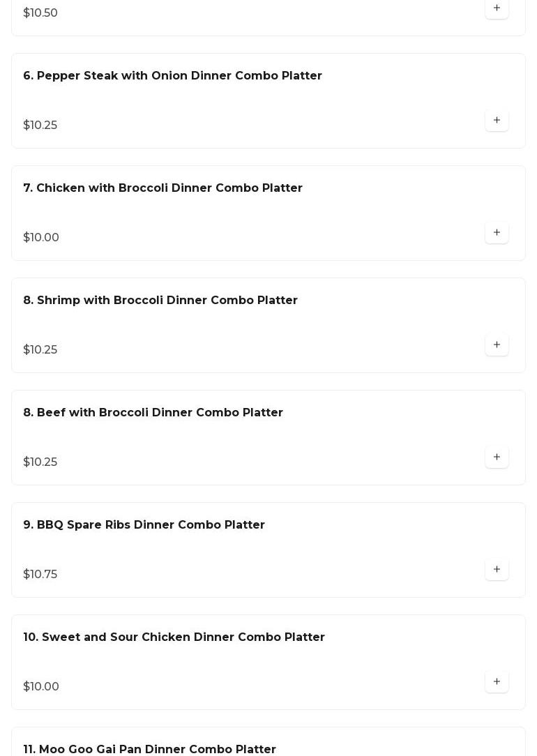Select the $10.25 price under Shrimp with Broccoli
537x756 pixels.
40,349
